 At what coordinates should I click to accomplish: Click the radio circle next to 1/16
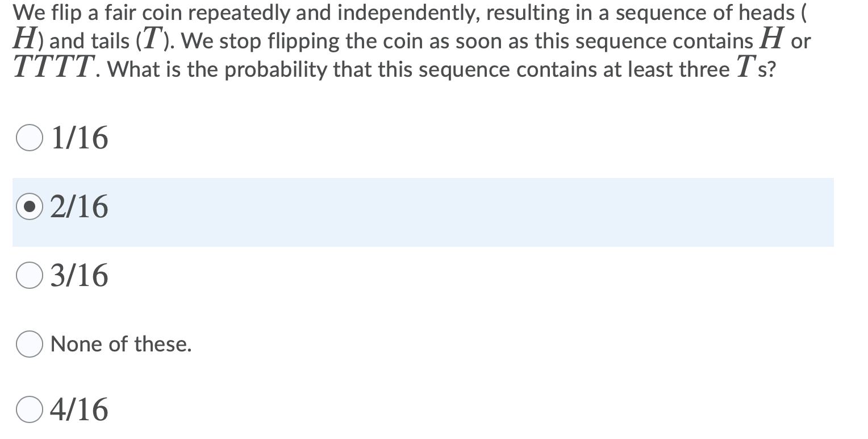click(29, 137)
